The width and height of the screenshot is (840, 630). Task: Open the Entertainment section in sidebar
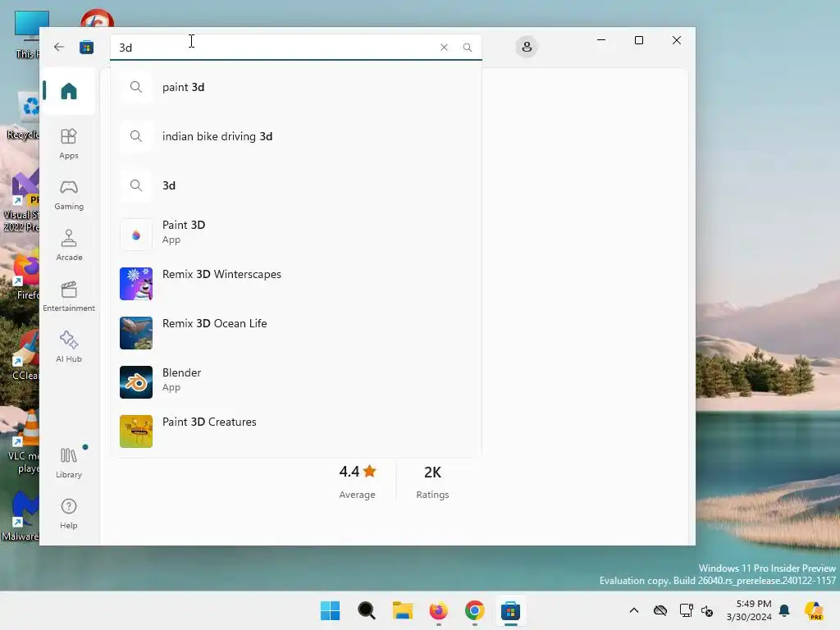click(69, 296)
